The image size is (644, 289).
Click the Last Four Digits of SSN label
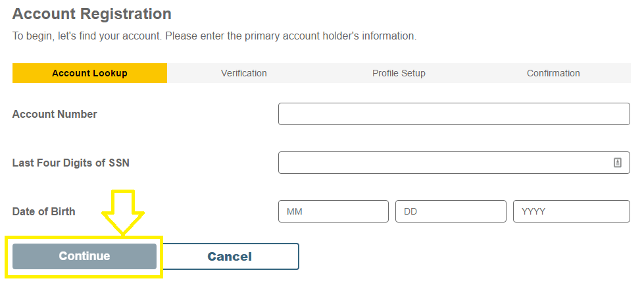coord(71,163)
